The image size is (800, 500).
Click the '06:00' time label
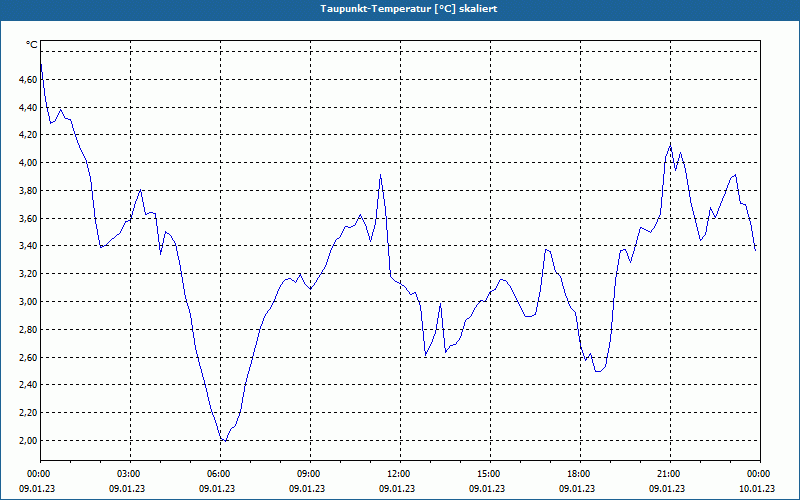pyautogui.click(x=220, y=474)
